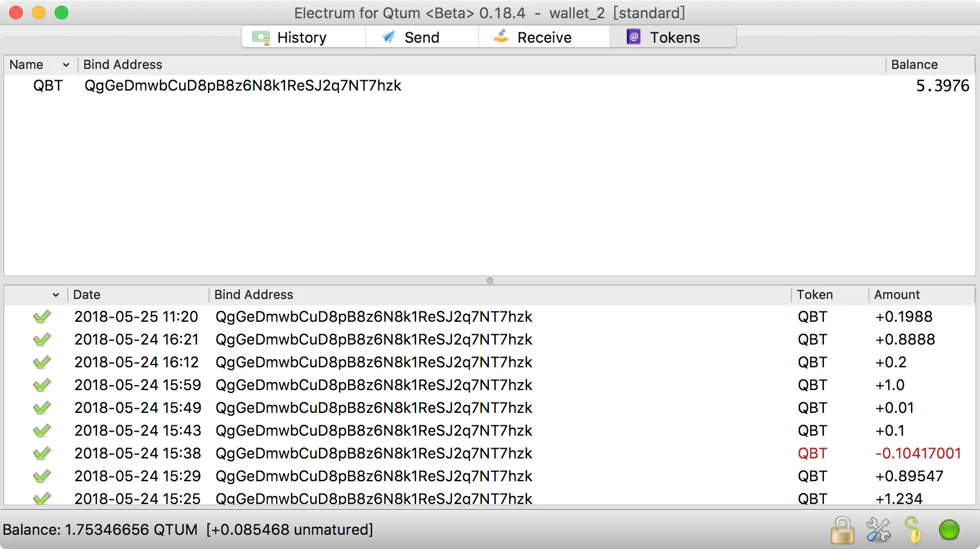The height and width of the screenshot is (549, 980).
Task: Click the QBT token cell in 16:21 row
Action: tap(812, 339)
